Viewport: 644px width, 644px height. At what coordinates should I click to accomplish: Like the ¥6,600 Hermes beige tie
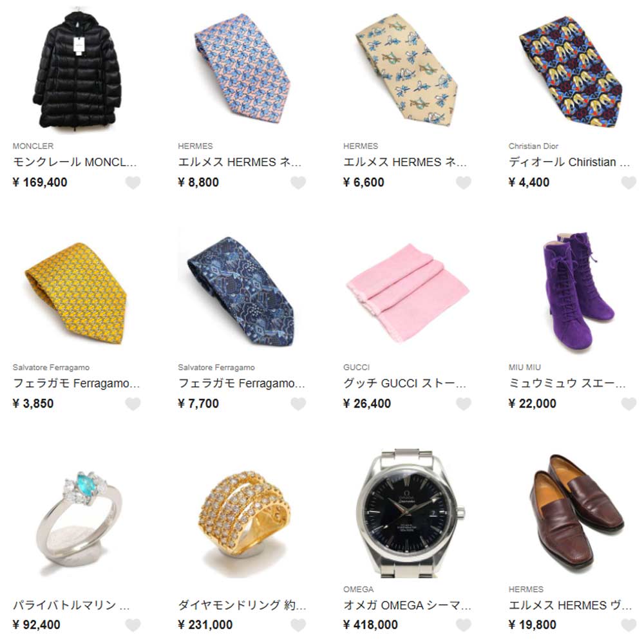click(x=463, y=182)
